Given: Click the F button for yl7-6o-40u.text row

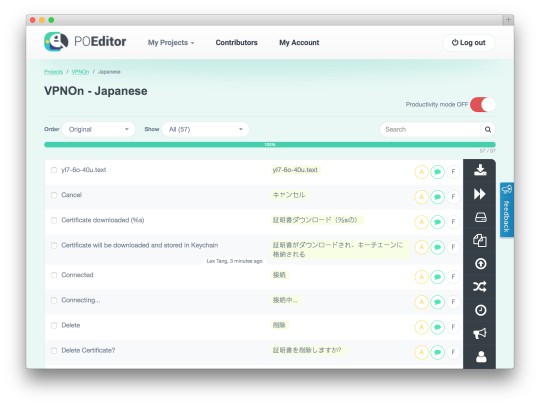Looking at the screenshot, I should point(453,172).
